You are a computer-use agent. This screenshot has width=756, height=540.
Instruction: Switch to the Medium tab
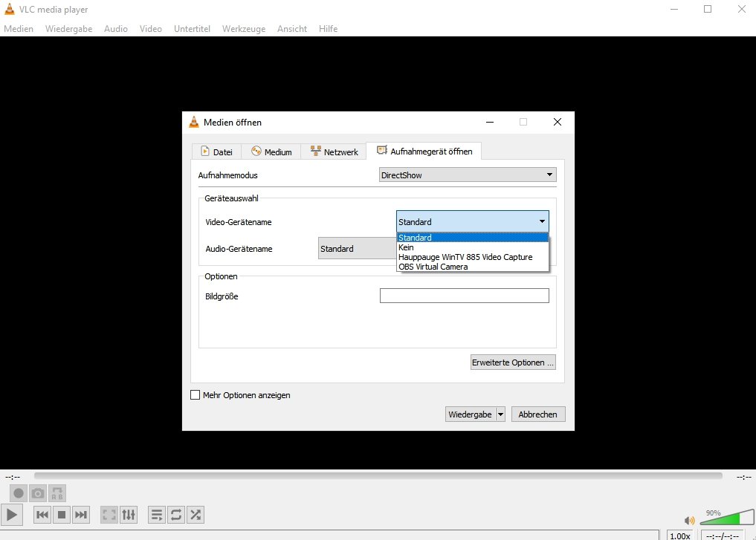click(x=271, y=152)
